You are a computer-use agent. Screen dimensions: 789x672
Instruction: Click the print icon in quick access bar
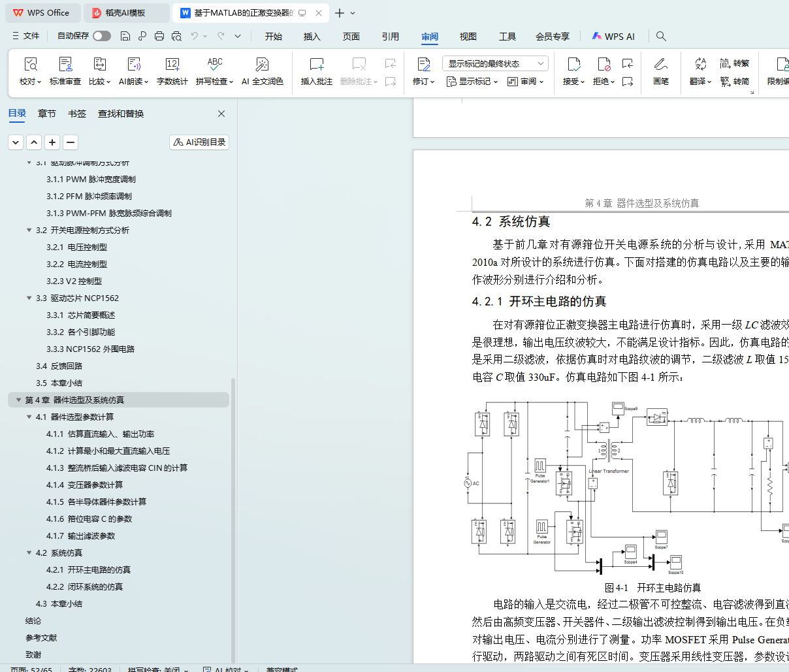[159, 36]
